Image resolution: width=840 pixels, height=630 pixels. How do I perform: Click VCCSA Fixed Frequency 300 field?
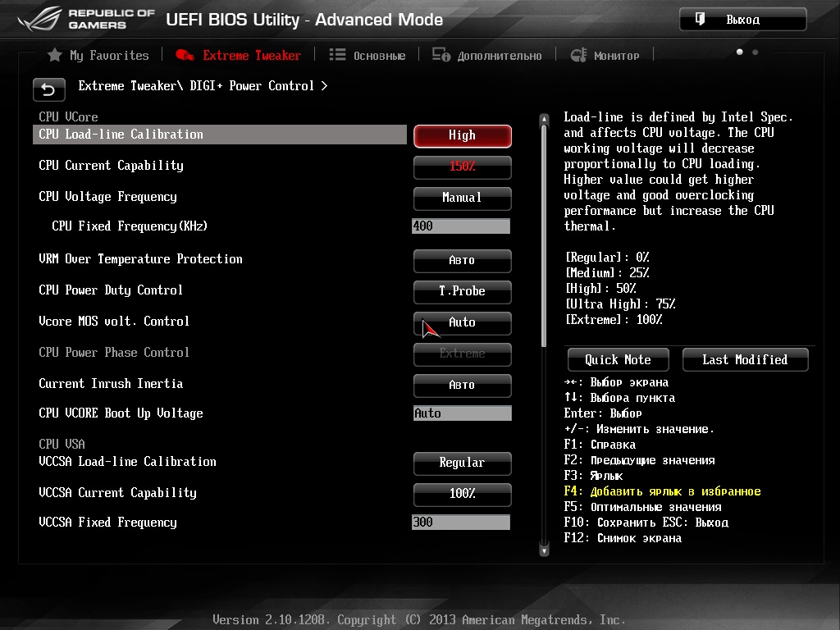[x=461, y=523]
